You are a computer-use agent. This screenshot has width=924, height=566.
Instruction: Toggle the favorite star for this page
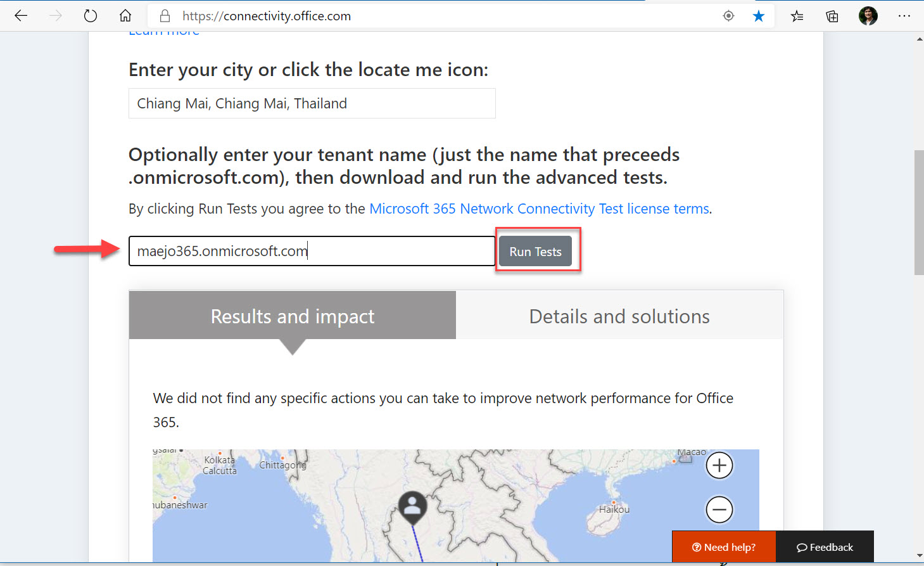coord(758,16)
